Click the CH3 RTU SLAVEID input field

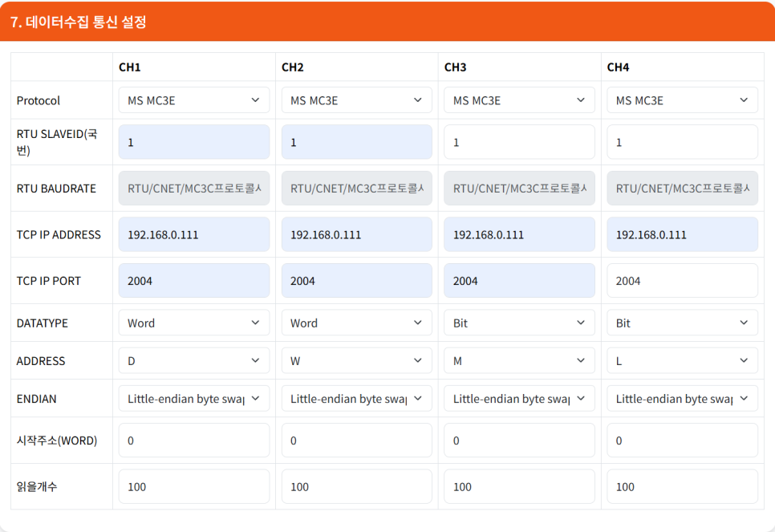click(519, 142)
